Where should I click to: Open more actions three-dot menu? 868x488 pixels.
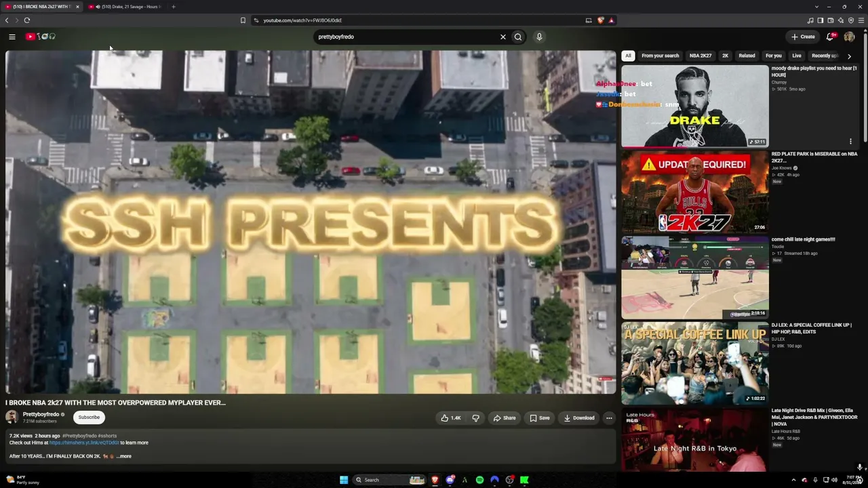click(x=609, y=418)
